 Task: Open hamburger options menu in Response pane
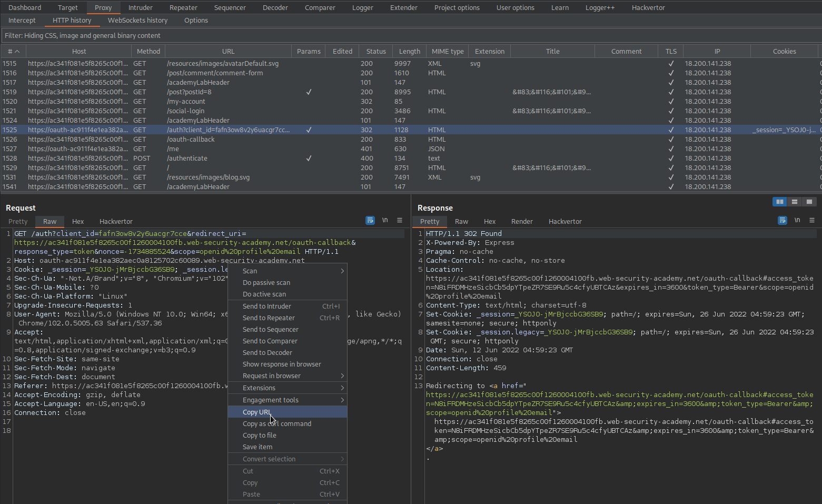pyautogui.click(x=812, y=220)
